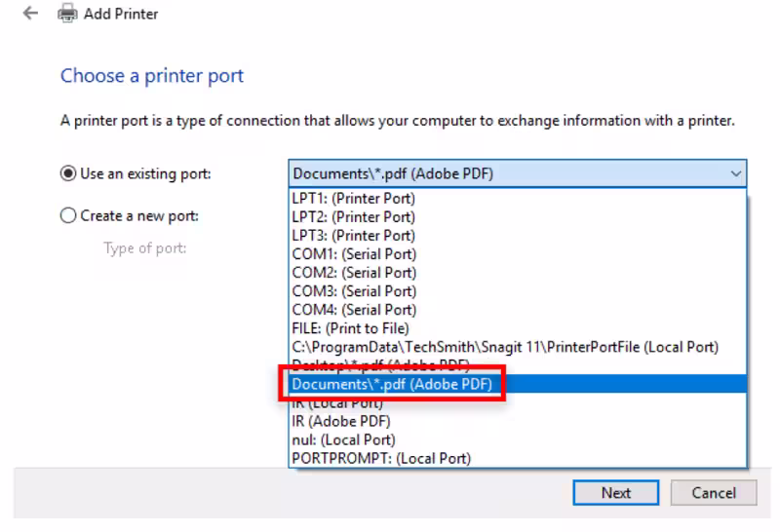780x532 pixels.
Task: Select 'Use an existing port' radio button
Action: (x=68, y=174)
